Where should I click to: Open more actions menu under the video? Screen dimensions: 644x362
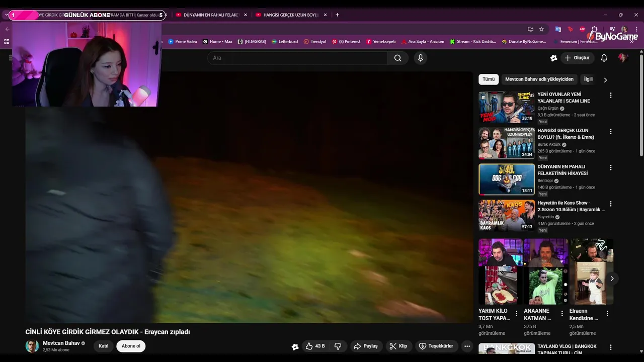pyautogui.click(x=467, y=346)
